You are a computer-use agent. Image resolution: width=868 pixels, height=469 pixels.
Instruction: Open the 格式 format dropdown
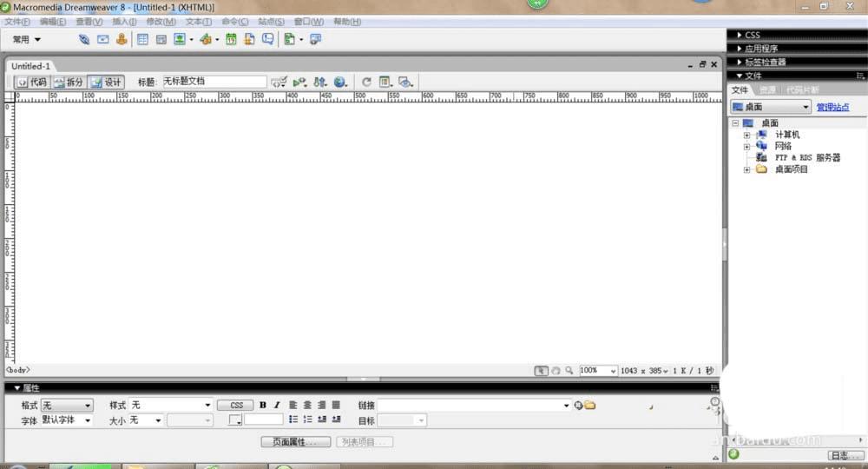point(67,406)
